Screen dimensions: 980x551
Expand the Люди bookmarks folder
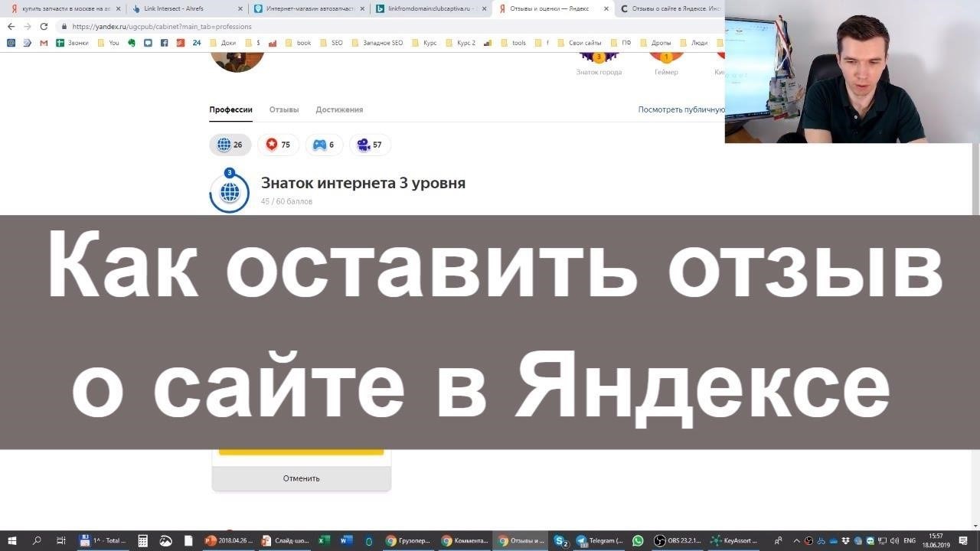[694, 43]
